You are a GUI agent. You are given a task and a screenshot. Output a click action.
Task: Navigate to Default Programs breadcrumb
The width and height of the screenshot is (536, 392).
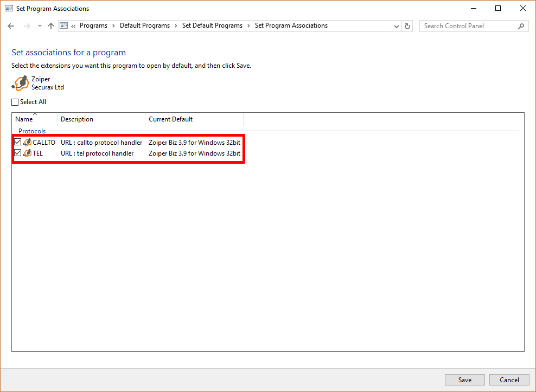coord(144,25)
